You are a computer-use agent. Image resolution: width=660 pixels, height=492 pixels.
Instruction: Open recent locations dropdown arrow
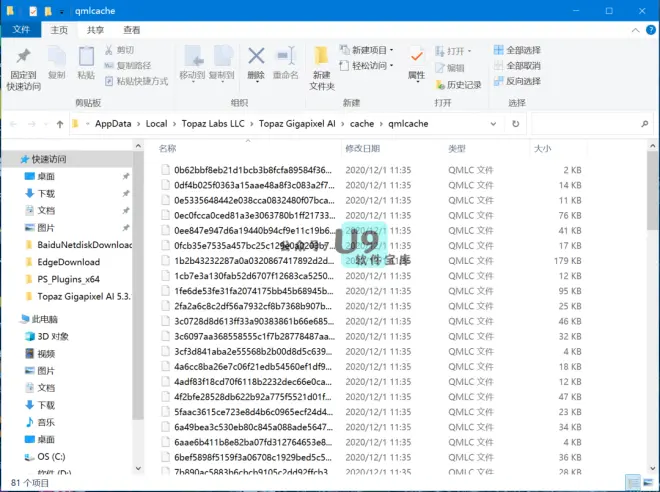pyautogui.click(x=46, y=124)
